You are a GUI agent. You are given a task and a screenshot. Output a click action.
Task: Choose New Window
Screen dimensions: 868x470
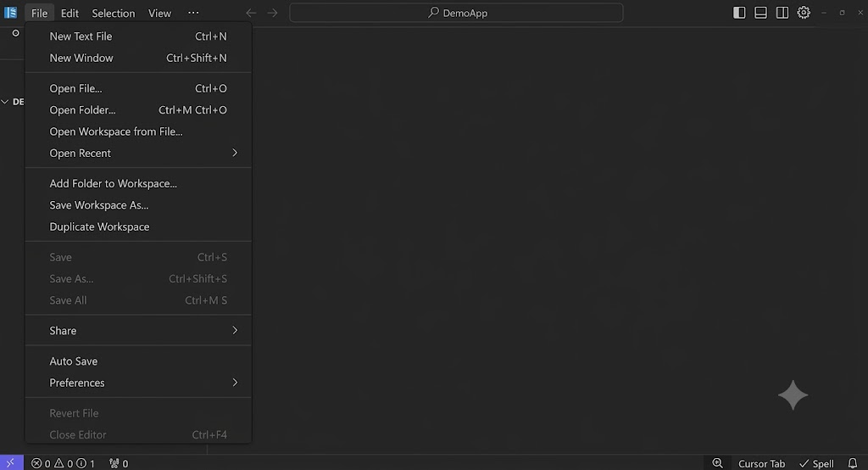point(138,58)
